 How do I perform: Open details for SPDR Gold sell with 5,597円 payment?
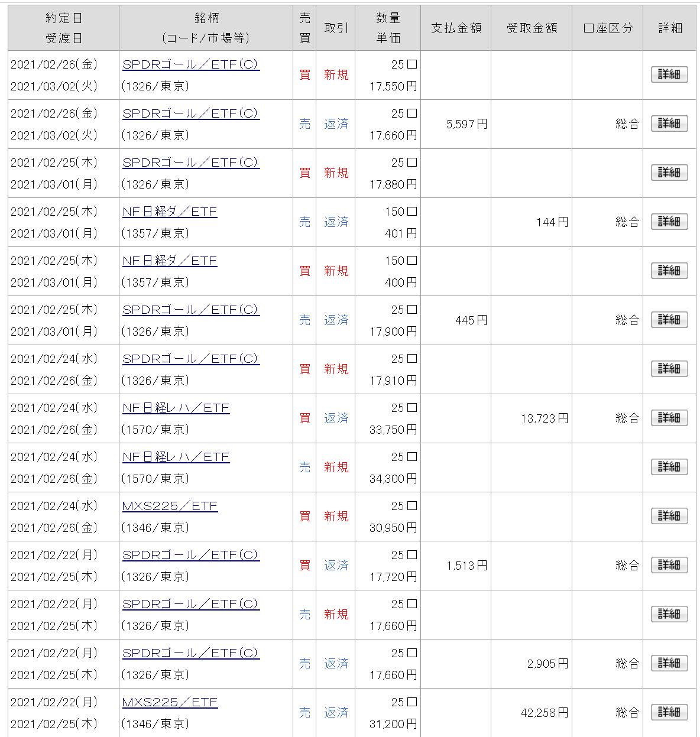669,124
